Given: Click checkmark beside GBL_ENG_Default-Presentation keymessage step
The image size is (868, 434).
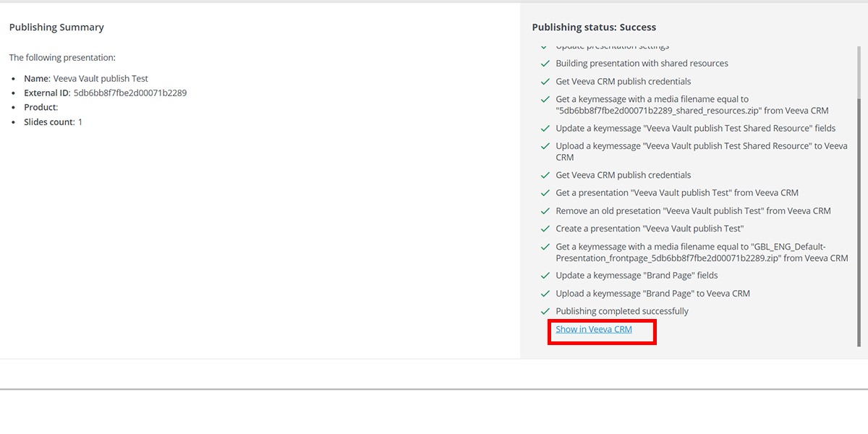Looking at the screenshot, I should point(545,247).
